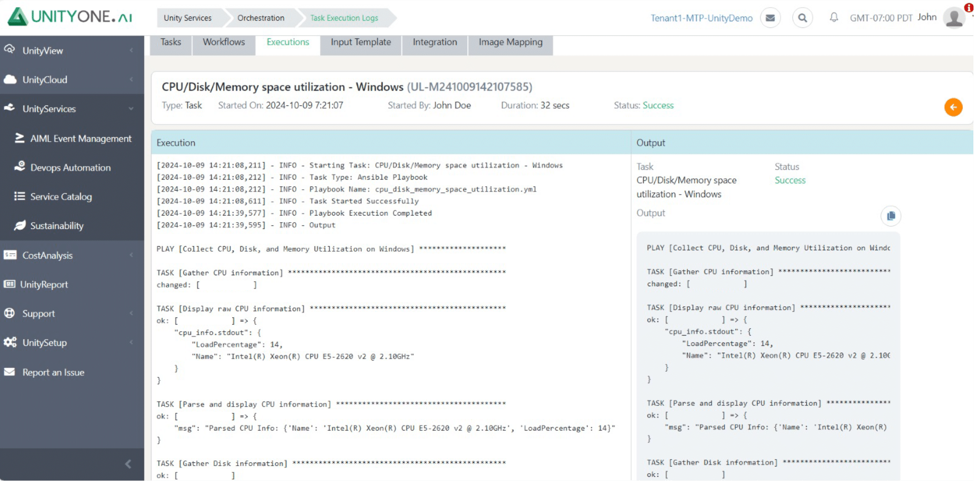Expand the UnityCloud menu arrow
Screen dimensions: 980x481
[x=131, y=79]
